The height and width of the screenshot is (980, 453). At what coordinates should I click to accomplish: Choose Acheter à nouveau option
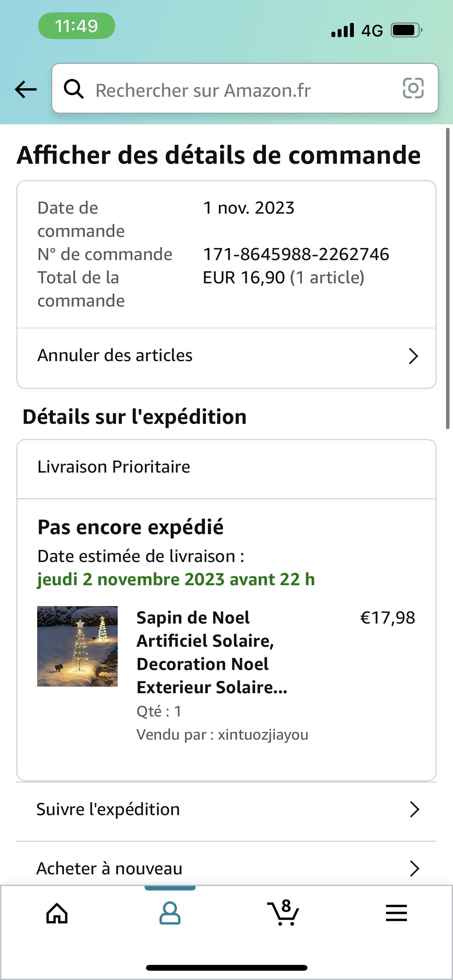(x=110, y=869)
